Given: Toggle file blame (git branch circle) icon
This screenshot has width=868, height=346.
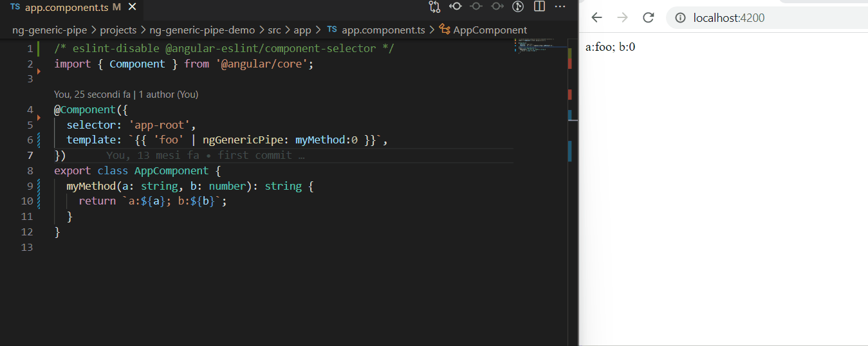Looking at the screenshot, I should click(518, 7).
